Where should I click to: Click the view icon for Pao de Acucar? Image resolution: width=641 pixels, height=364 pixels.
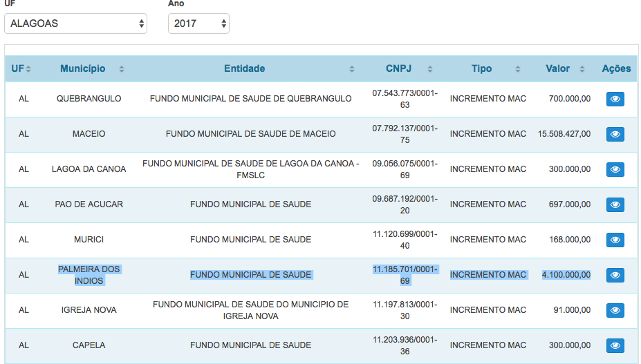click(x=615, y=204)
